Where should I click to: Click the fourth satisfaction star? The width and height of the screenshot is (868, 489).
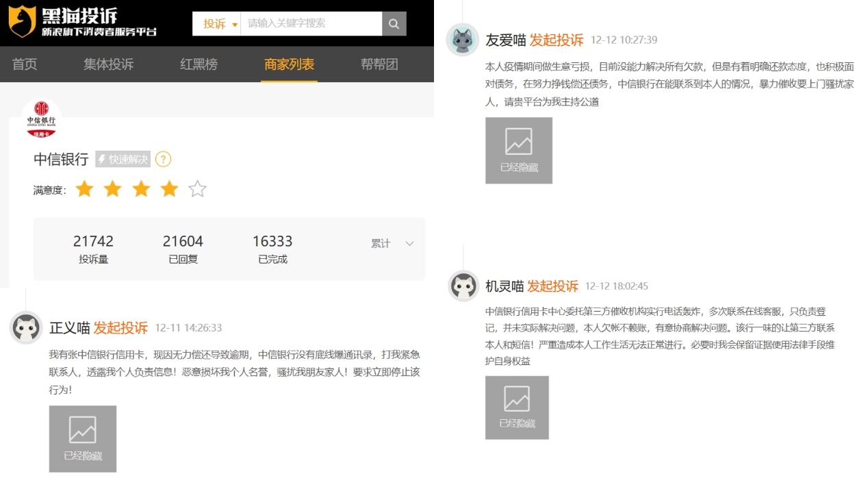(x=169, y=189)
